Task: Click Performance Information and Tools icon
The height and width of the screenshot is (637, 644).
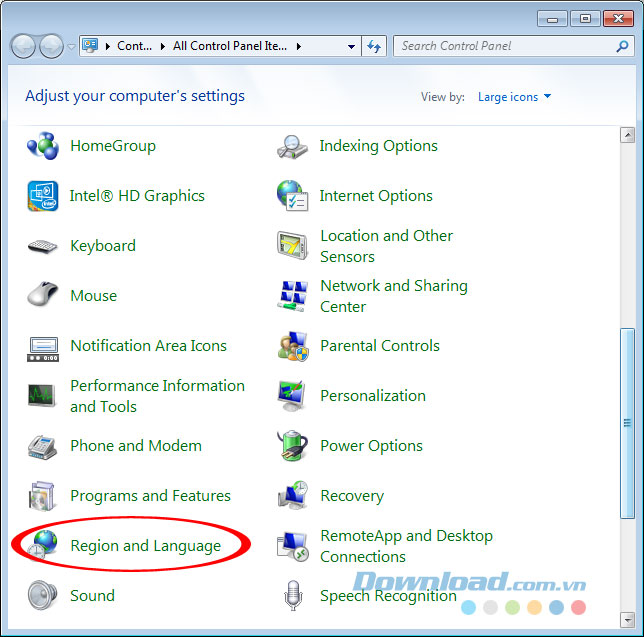Action: point(41,395)
